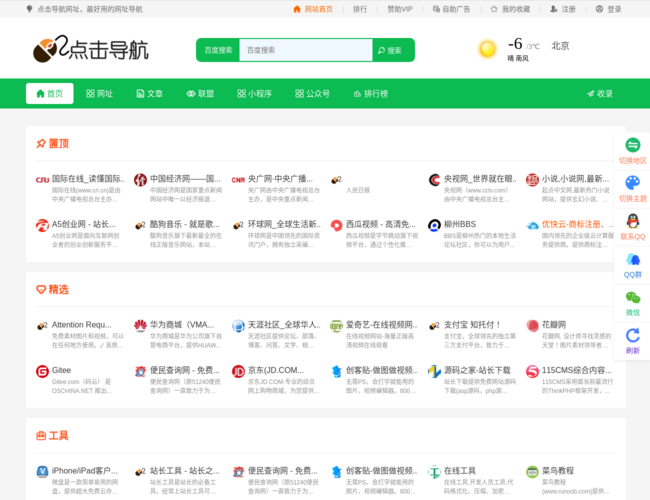Click the 微信 WeChat sidebar icon
The width and height of the screenshot is (650, 500).
[x=633, y=297]
